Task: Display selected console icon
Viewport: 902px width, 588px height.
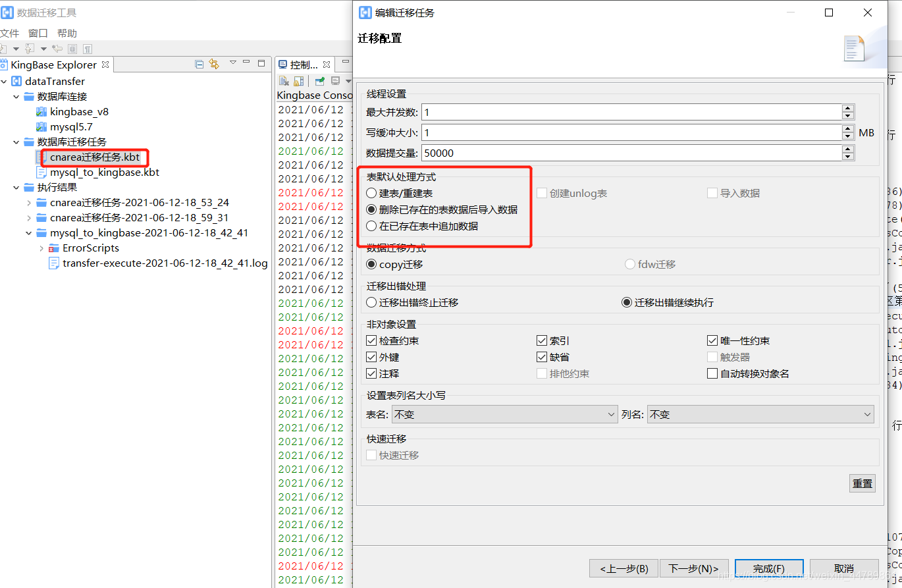Action: click(x=335, y=81)
